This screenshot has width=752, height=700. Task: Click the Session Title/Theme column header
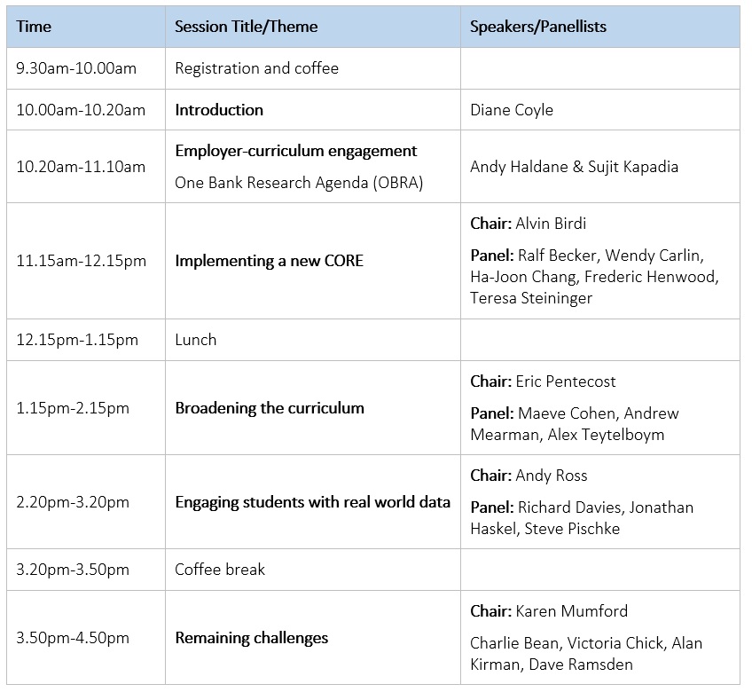(246, 27)
